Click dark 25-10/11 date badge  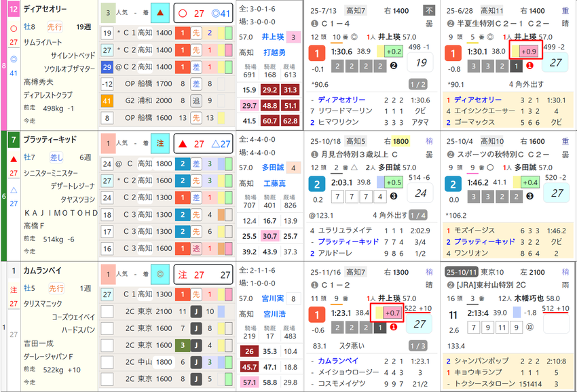462,273
